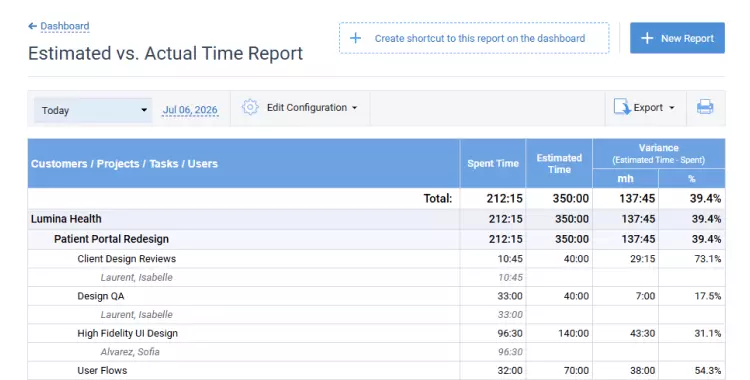Click the % variance sub-header
Screen dimensions: 750x380
pyautogui.click(x=692, y=179)
